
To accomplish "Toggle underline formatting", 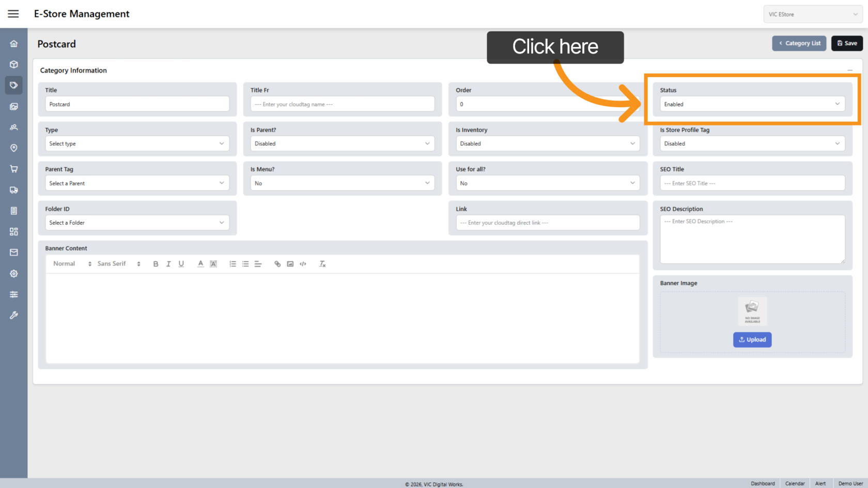I will tap(181, 264).
